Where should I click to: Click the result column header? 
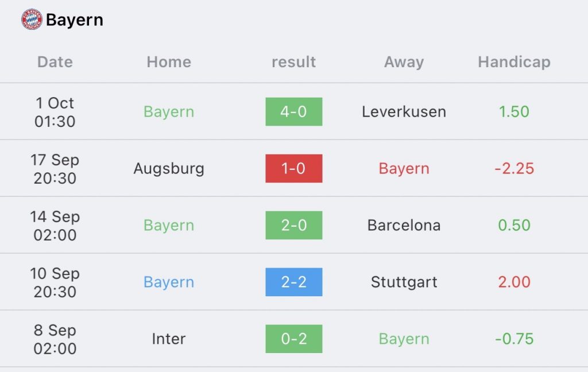tap(293, 62)
